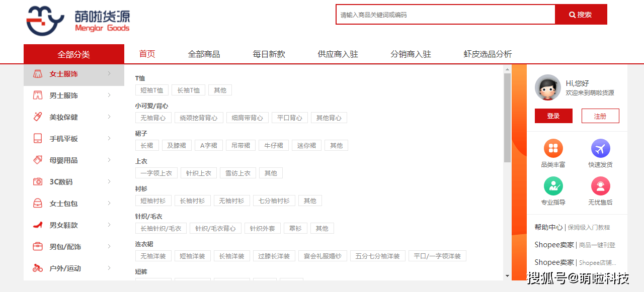Click the 3C数码 camera category icon
The width and height of the screenshot is (644, 292).
click(x=38, y=182)
